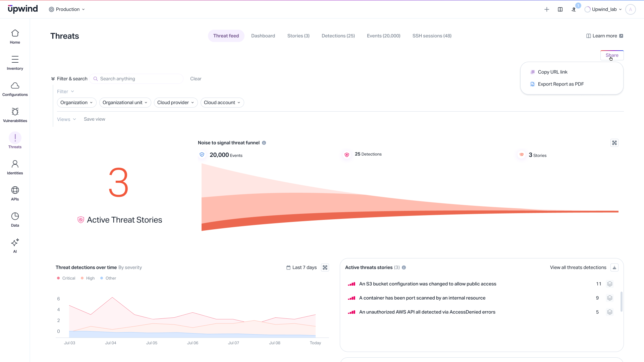Screen dimensions: 644x362
Task: Open the Vulnerabilities bug icon in sidebar
Action: click(x=15, y=112)
